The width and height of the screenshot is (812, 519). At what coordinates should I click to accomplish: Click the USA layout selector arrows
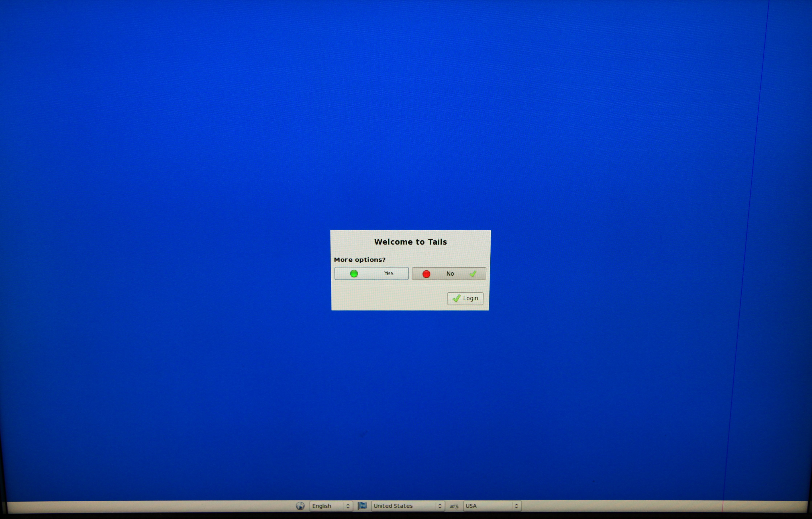click(516, 506)
